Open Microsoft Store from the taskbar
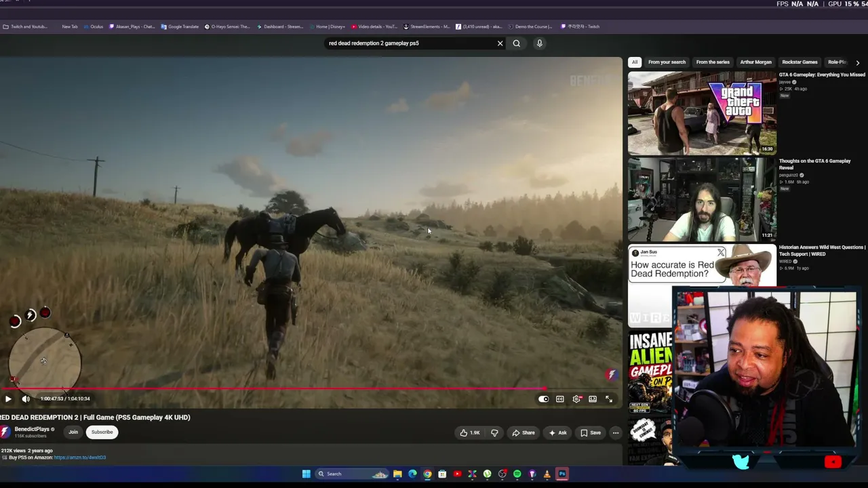Image resolution: width=868 pixels, height=488 pixels. point(442,474)
